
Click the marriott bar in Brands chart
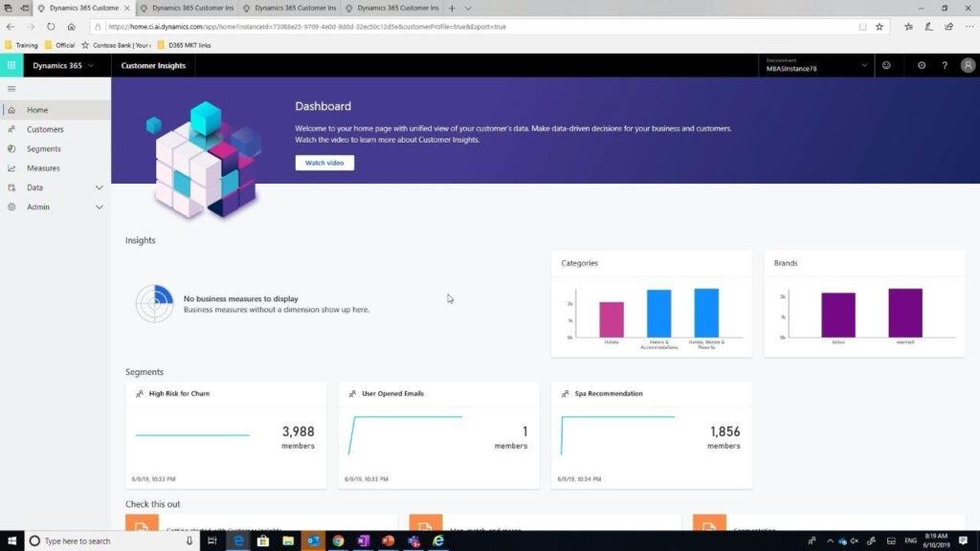[x=905, y=313]
